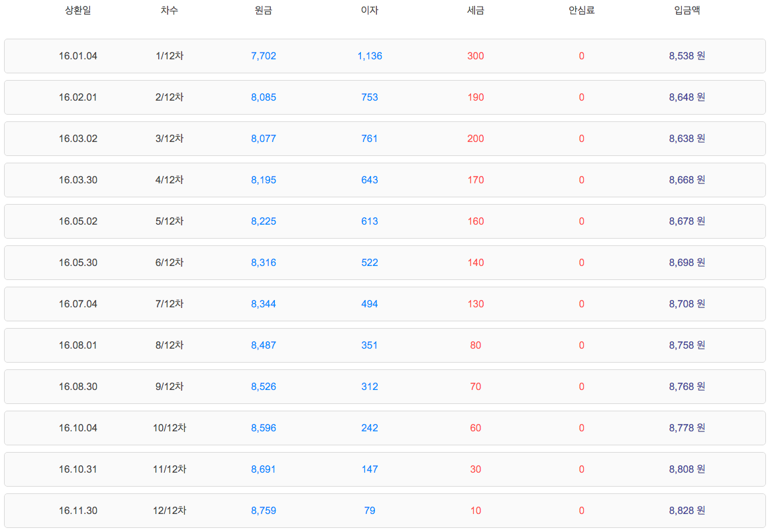Click the 안심료 column header

pos(581,11)
